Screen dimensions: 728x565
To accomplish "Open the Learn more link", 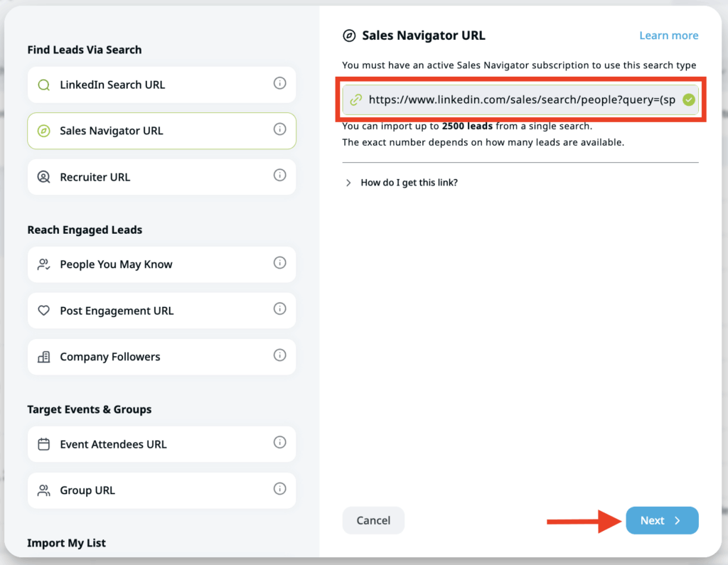I will 668,36.
